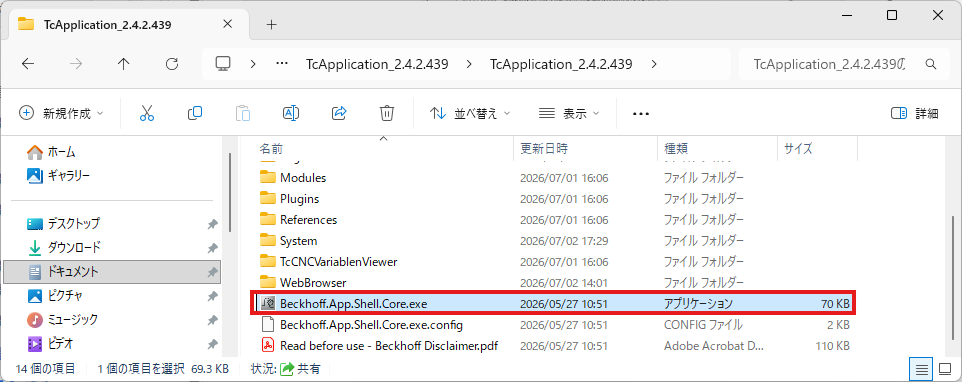
Task: Click the Modules folder icon
Action: (x=267, y=178)
